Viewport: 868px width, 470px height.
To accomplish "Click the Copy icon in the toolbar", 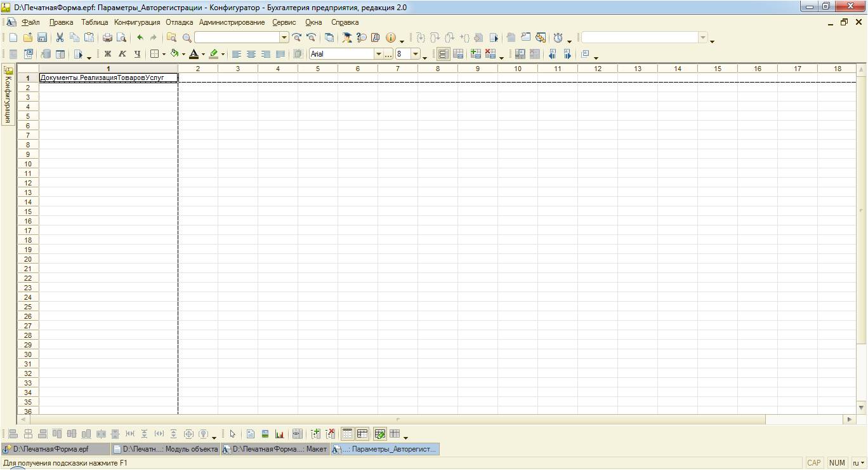I will [74, 38].
